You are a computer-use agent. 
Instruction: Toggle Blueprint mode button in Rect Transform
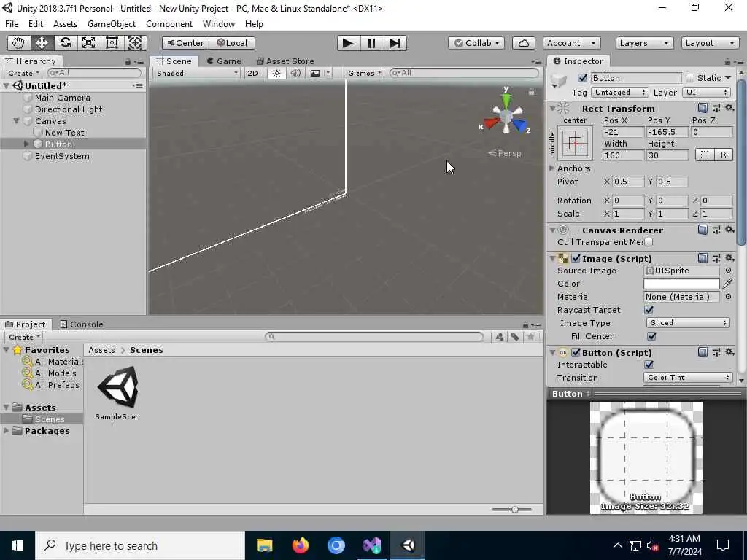tap(705, 155)
